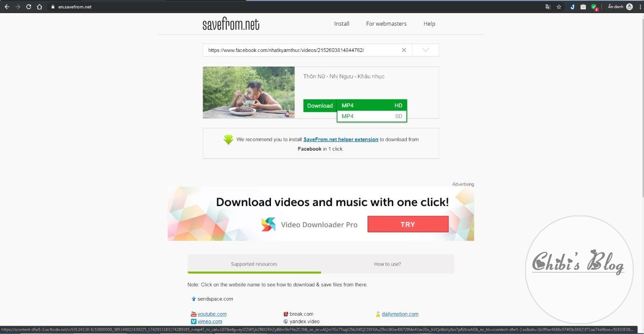Open the youtube.com link
The width and height of the screenshot is (644, 334).
pyautogui.click(x=212, y=314)
